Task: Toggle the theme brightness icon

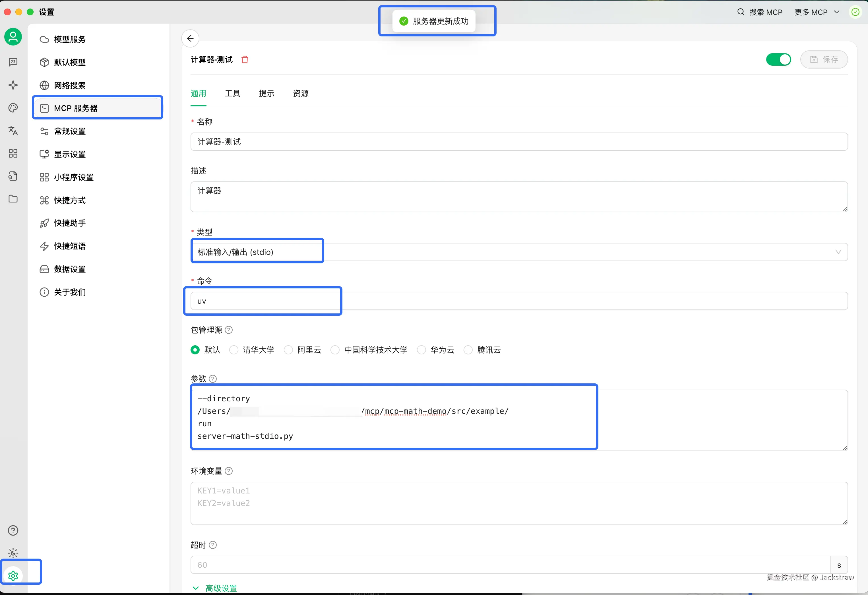Action: tap(13, 553)
